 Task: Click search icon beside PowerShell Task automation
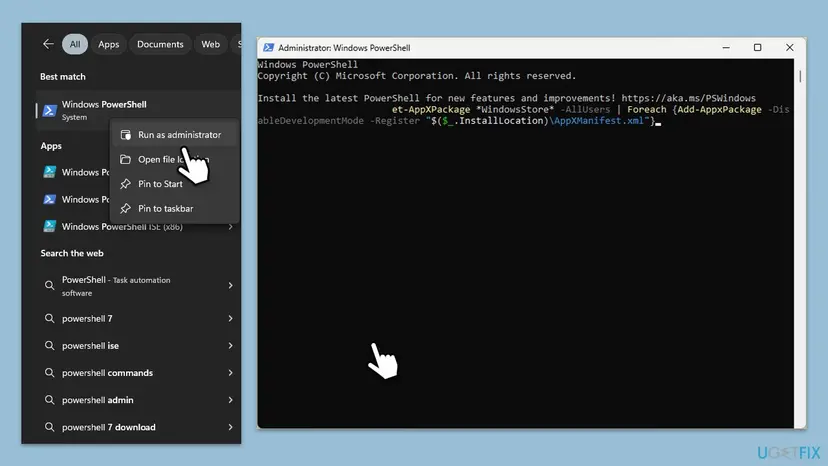tap(49, 285)
